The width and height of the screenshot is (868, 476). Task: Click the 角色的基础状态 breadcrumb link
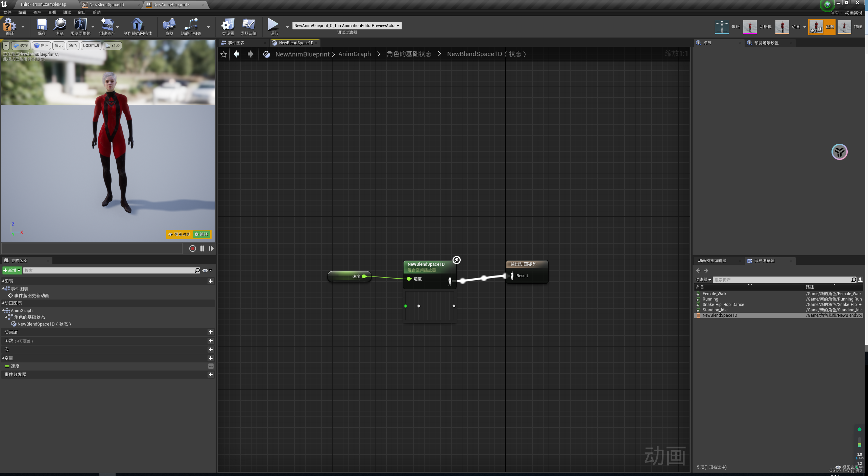[x=409, y=54]
